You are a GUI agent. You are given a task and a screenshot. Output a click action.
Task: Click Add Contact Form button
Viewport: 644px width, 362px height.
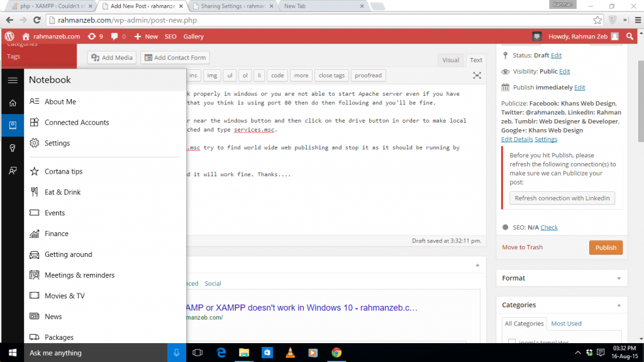tap(175, 57)
